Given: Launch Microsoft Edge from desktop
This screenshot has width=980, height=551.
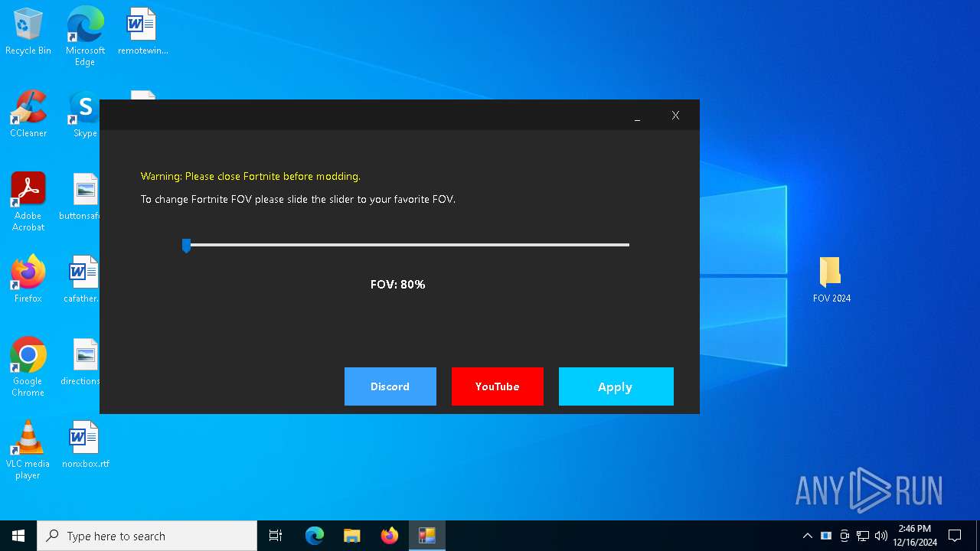Looking at the screenshot, I should pos(85,37).
